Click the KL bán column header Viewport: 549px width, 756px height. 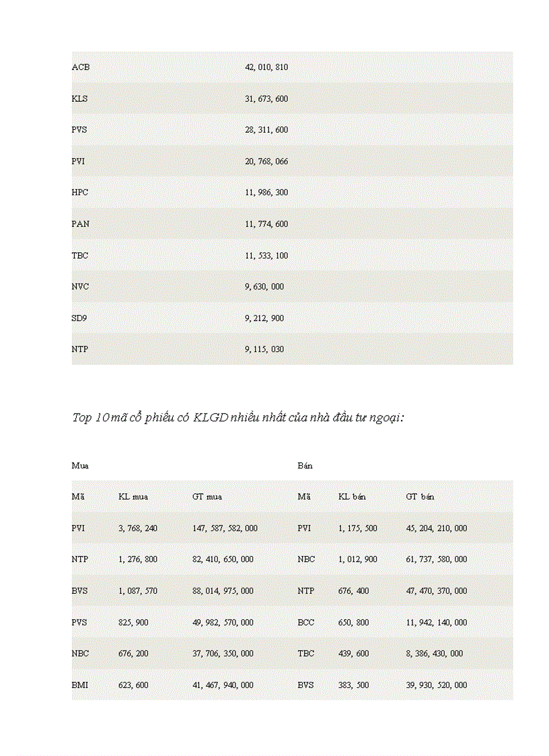point(352,497)
